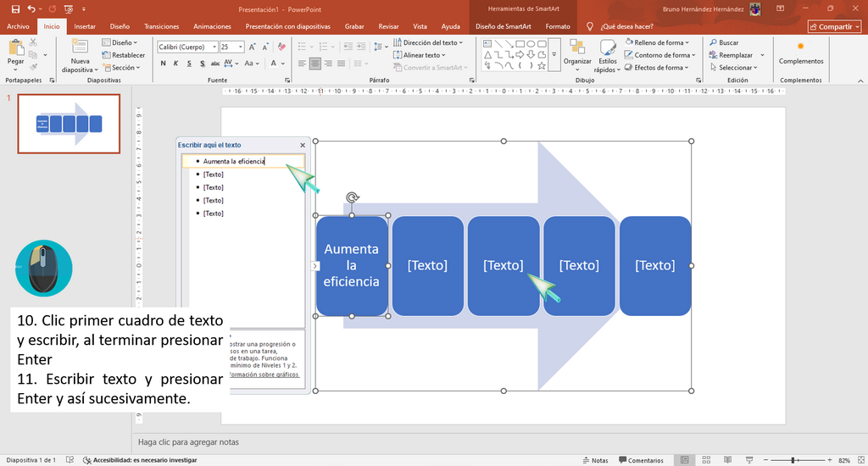Click the Reemplazar button in Edición
This screenshot has height=466, width=868.
(x=736, y=55)
